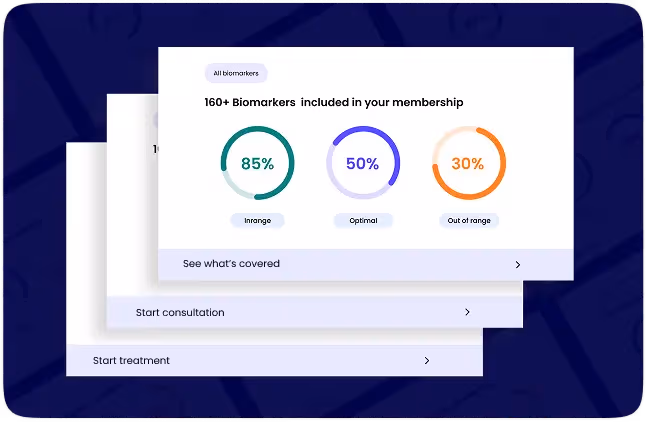The width and height of the screenshot is (647, 422).
Task: Bring the middle stacked card forward
Action: (x=132, y=220)
